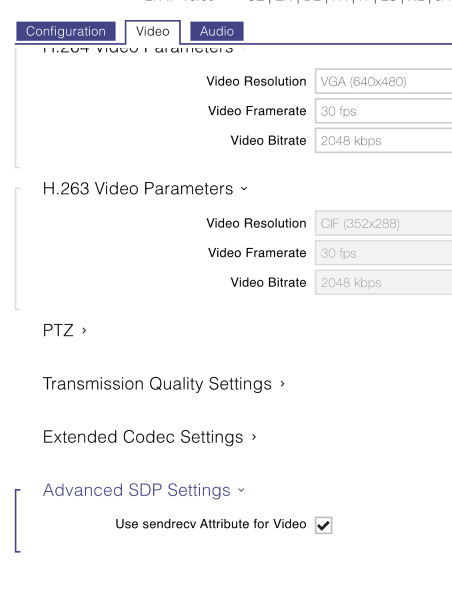
Task: Click H.263 Video Framerate field
Action: click(x=383, y=253)
